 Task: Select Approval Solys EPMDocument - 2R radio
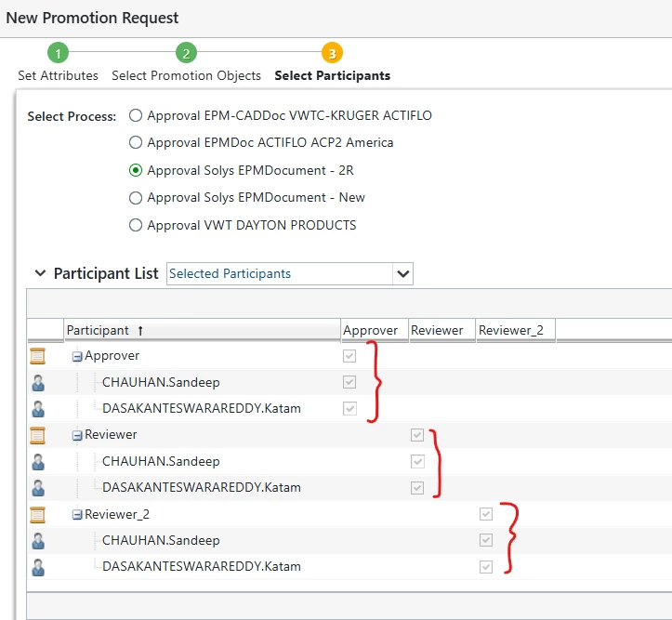pos(136,170)
